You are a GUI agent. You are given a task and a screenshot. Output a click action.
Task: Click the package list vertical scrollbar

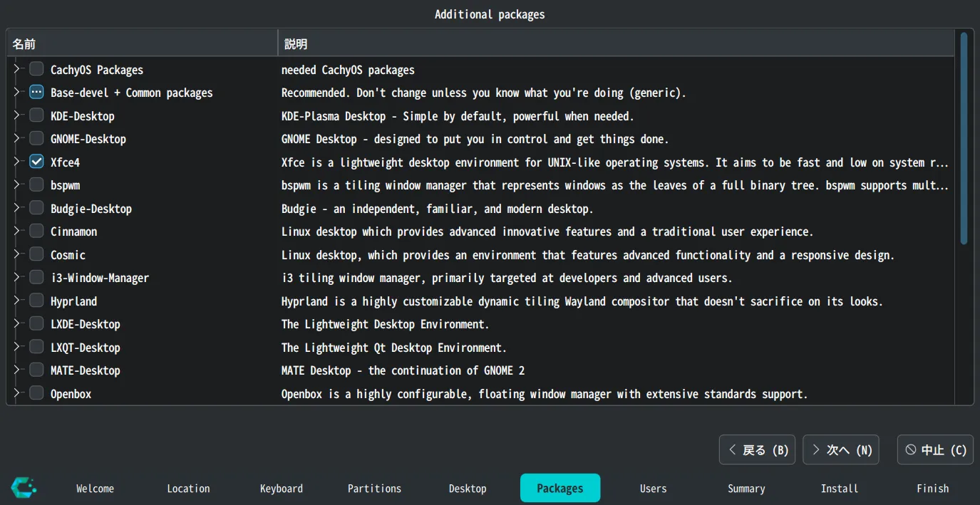[964, 139]
